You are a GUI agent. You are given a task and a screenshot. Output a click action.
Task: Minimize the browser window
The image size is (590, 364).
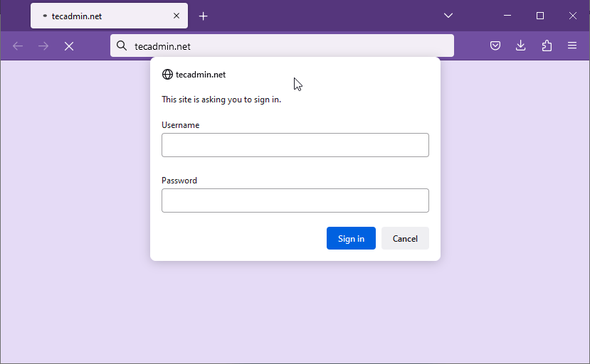507,16
